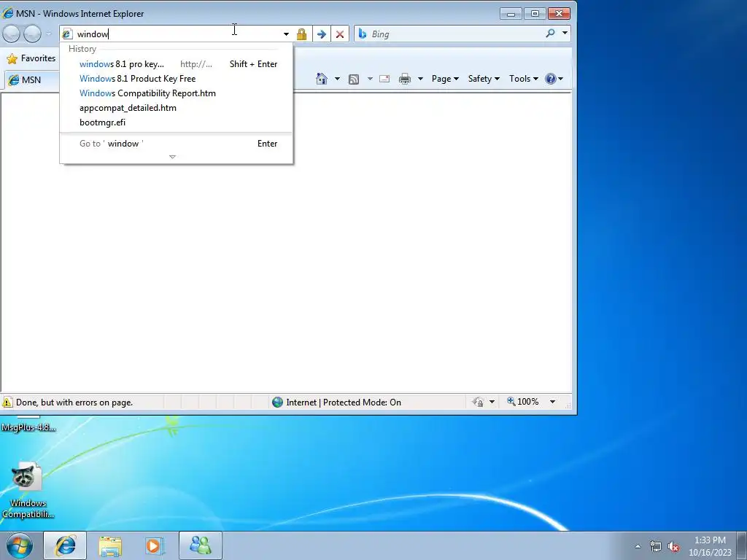The width and height of the screenshot is (747, 560).
Task: Click the privacy report status icon
Action: pos(478,402)
